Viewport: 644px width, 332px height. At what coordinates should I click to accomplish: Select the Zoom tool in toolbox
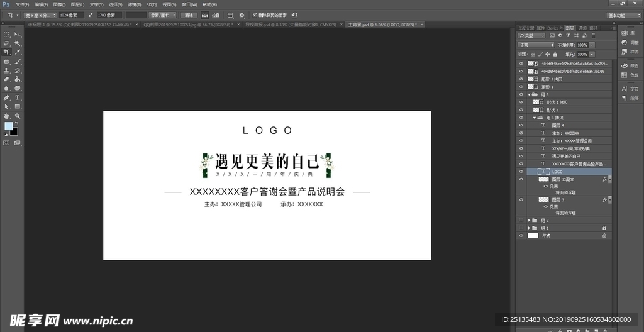(18, 116)
